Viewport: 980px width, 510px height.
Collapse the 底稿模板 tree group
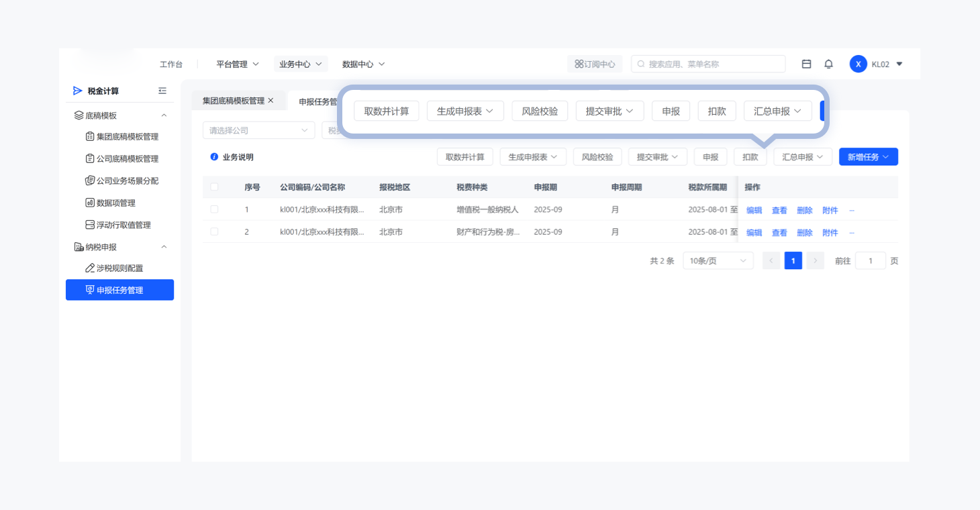click(x=164, y=115)
